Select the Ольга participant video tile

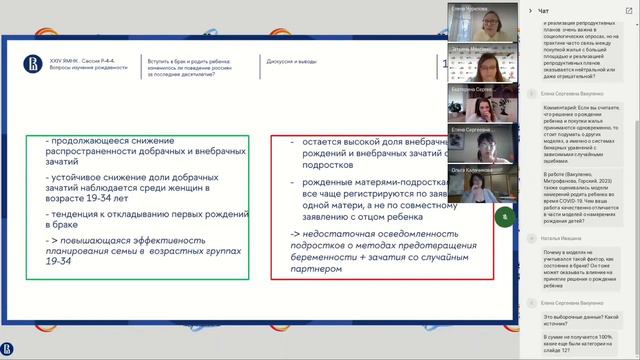coord(482,184)
